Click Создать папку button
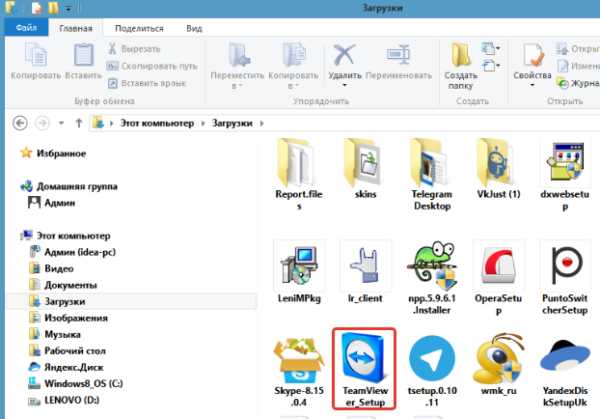 (x=460, y=66)
